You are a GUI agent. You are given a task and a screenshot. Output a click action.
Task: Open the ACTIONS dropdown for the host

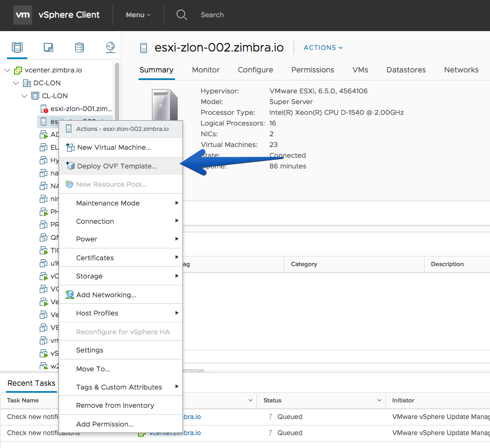323,48
